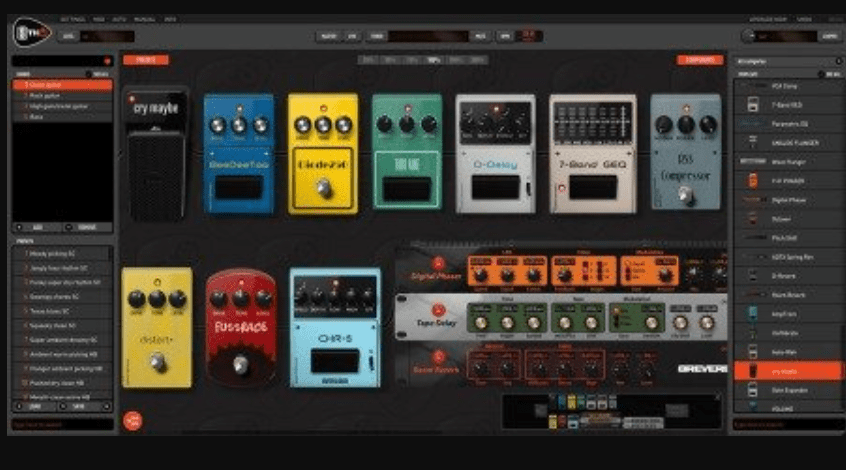Click the Add bank button
Viewport: 846px width, 470px height.
37,227
